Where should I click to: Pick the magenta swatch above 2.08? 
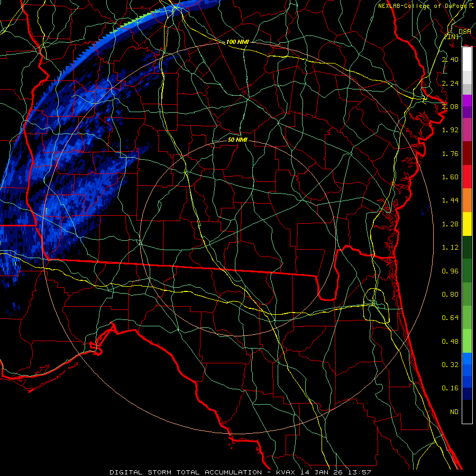(x=467, y=100)
